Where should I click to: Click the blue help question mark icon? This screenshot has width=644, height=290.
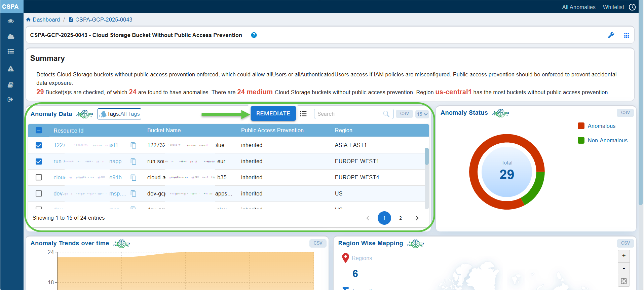(x=254, y=35)
